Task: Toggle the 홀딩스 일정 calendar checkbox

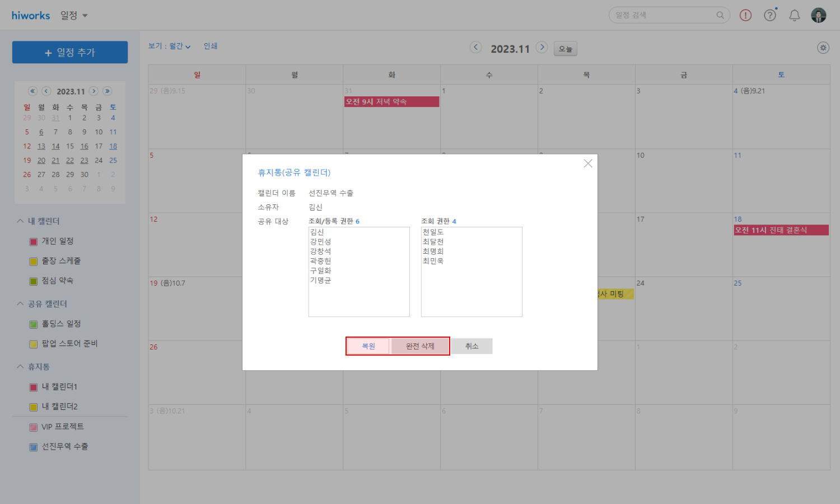Action: click(x=34, y=324)
